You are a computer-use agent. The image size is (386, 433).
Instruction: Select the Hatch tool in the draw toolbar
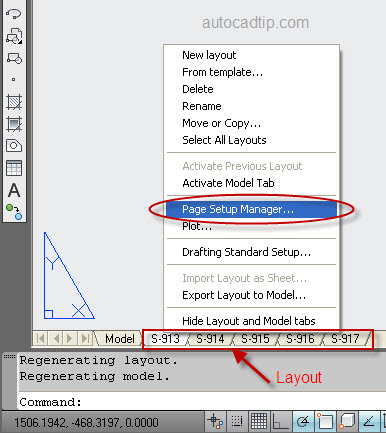coord(14,102)
